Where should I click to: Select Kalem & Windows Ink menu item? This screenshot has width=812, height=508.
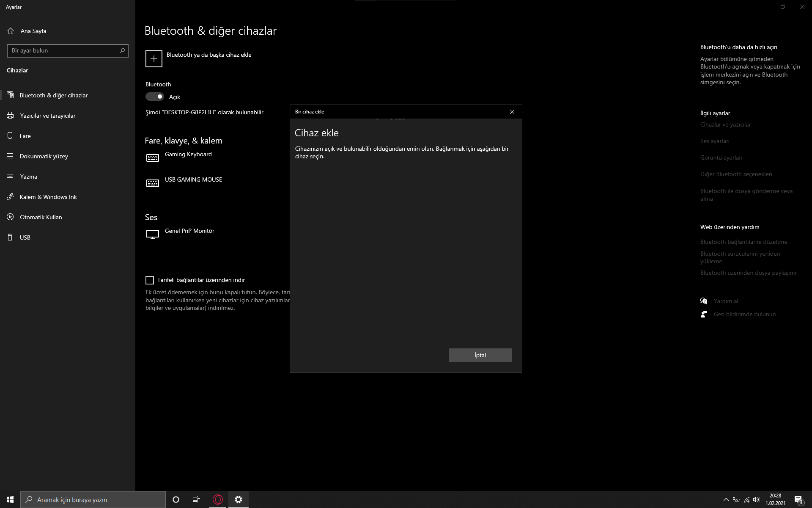click(x=48, y=197)
